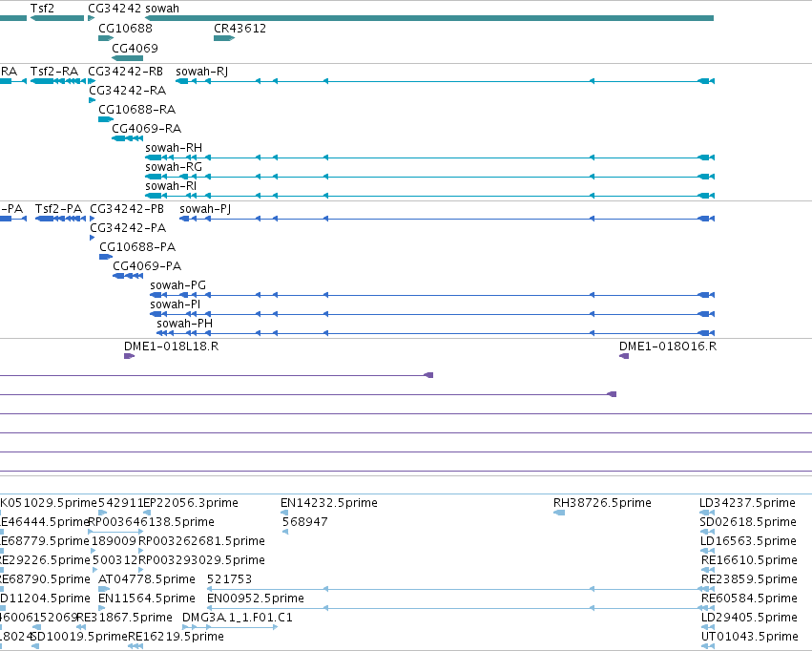The width and height of the screenshot is (812, 651).
Task: Click the AT04778.5prime EST label
Action: (x=147, y=579)
